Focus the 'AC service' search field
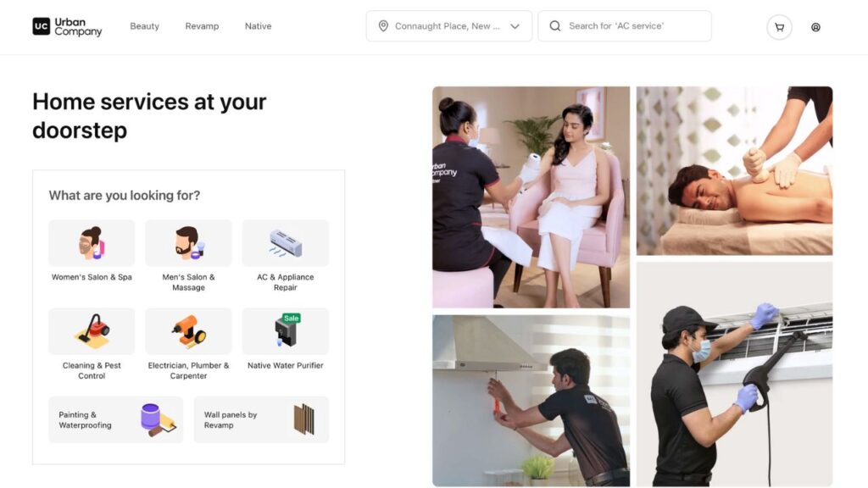868x488 pixels. point(625,26)
